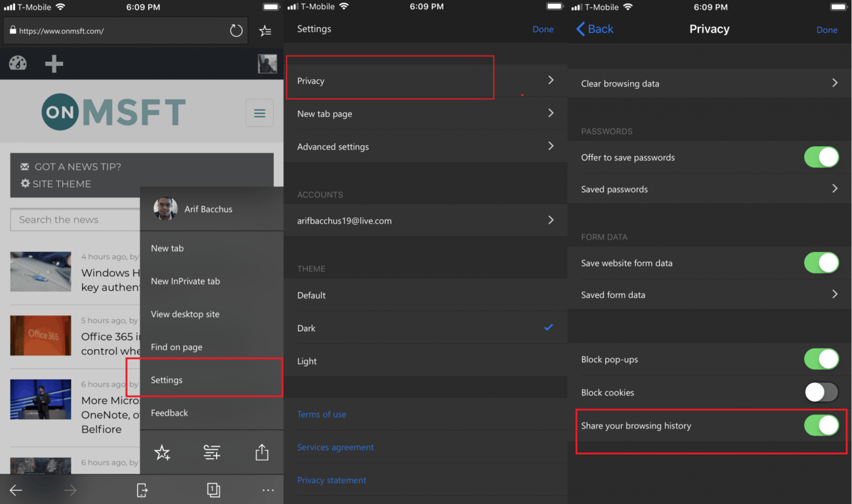Choose New tab from menu
The height and width of the screenshot is (504, 852).
(x=212, y=248)
